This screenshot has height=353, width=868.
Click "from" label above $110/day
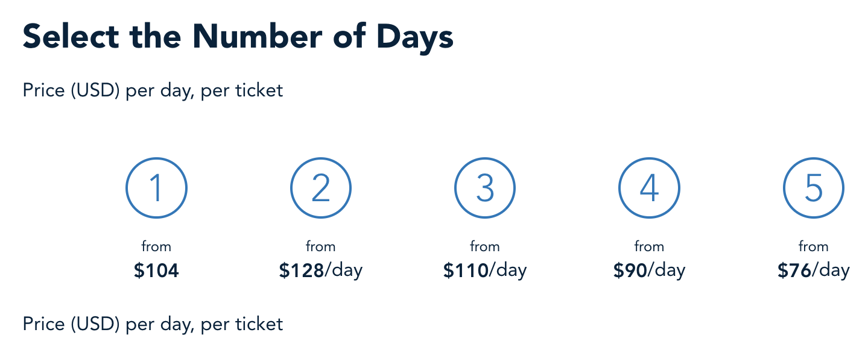pos(485,246)
